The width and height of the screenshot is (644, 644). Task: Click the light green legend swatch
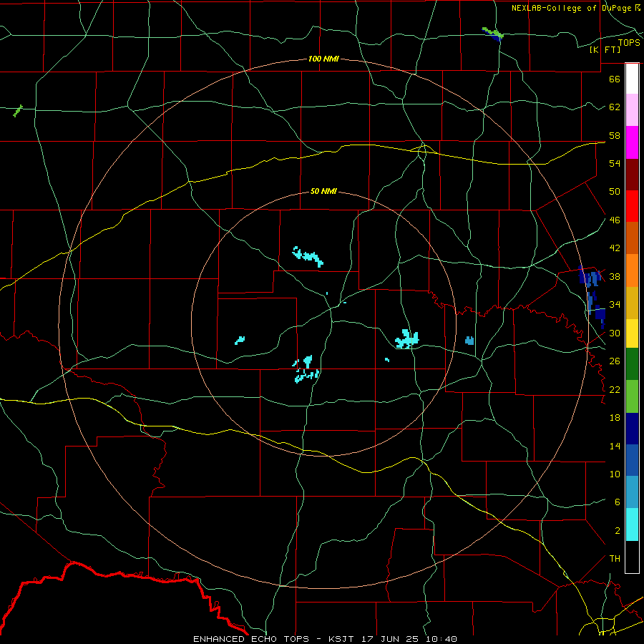click(632, 396)
